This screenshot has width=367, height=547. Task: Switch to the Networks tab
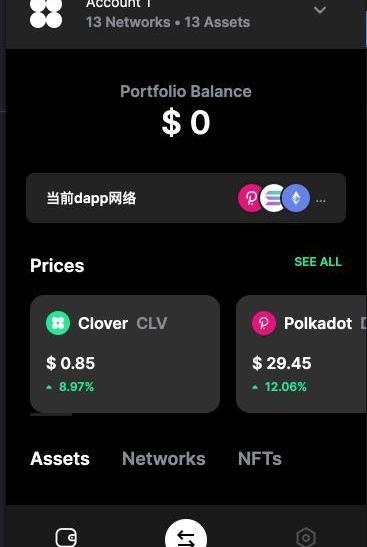point(164,458)
